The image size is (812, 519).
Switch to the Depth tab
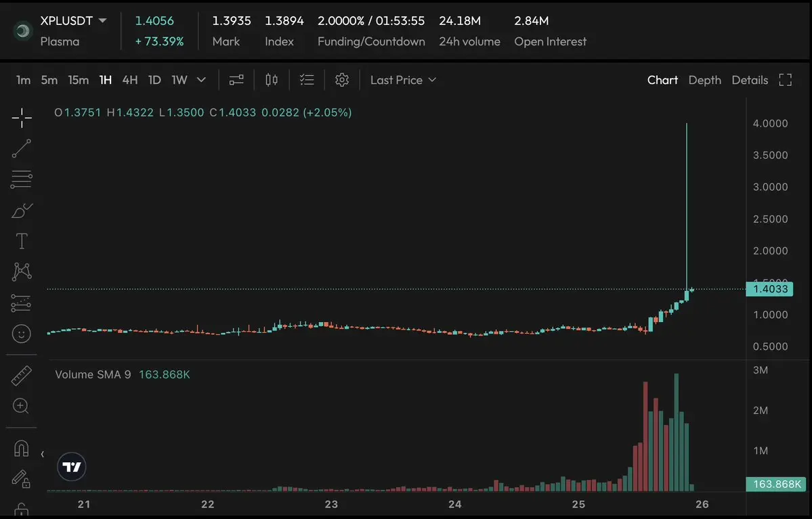coord(704,80)
